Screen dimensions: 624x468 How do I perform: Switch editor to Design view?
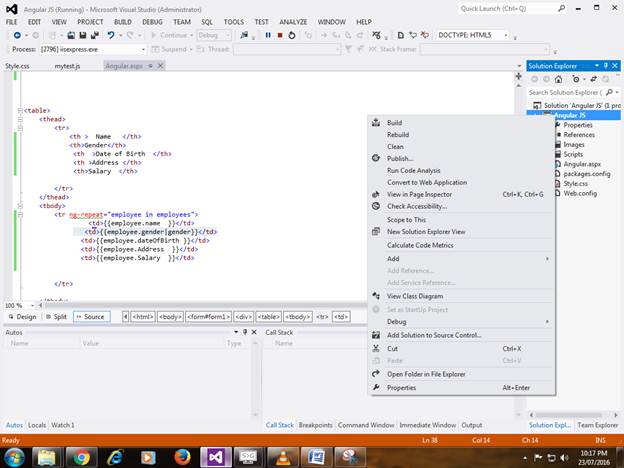[22, 317]
